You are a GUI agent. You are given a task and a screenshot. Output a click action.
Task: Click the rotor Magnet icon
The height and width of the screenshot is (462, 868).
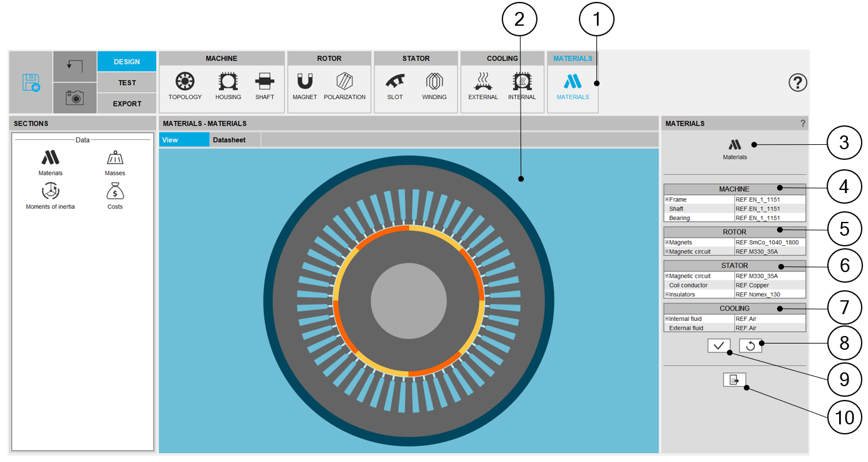305,81
